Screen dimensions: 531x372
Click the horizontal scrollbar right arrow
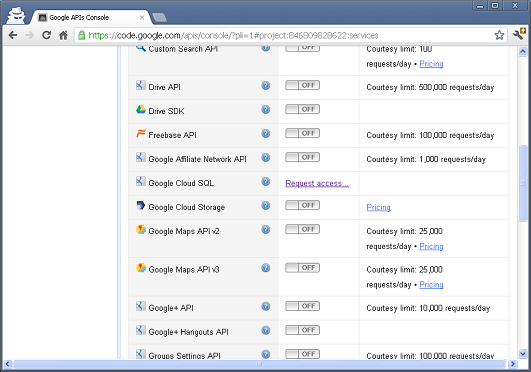[x=513, y=364]
